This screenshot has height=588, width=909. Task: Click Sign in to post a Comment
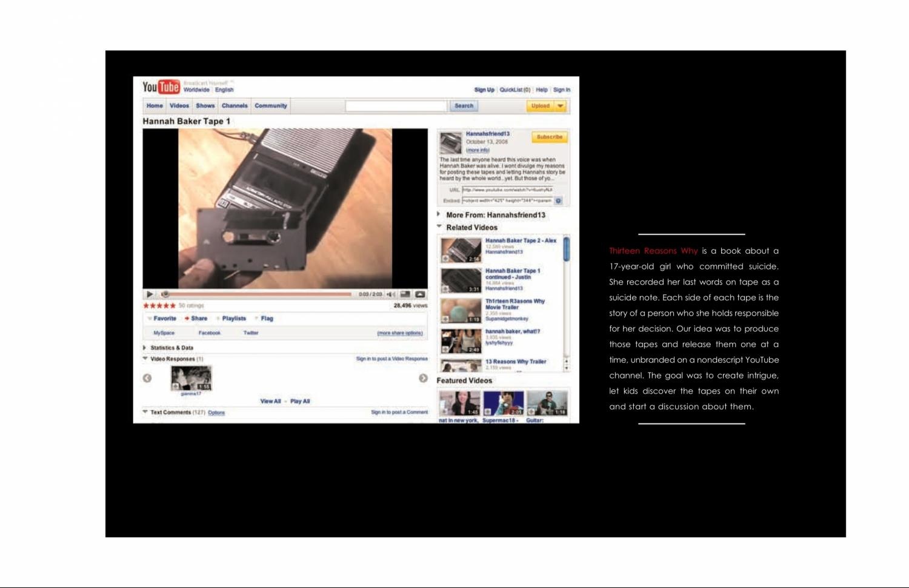point(399,412)
